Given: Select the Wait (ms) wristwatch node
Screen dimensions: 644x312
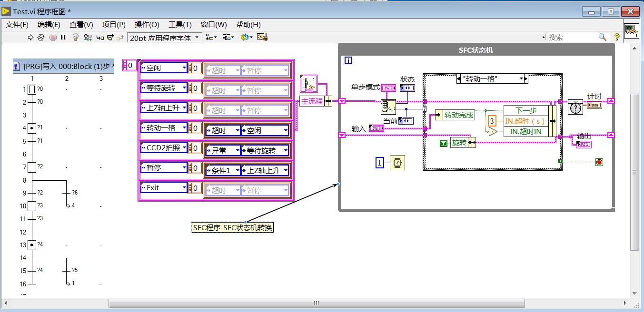Looking at the screenshot, I should 397,163.
